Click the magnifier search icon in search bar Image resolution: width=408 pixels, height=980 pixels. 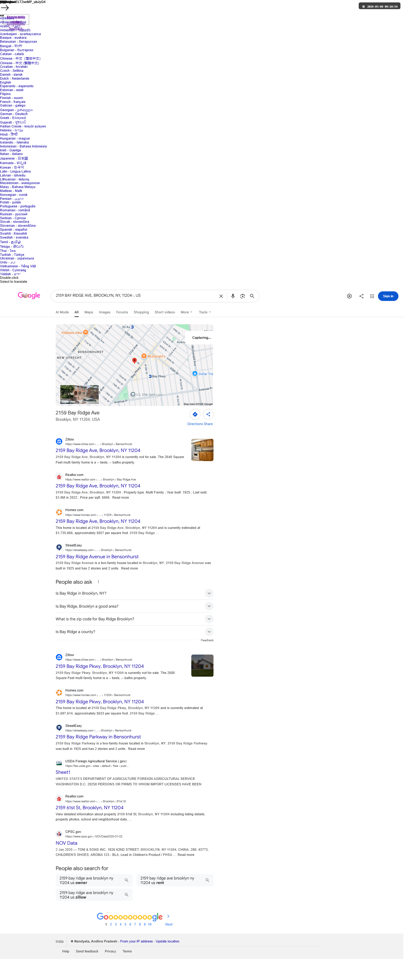(x=252, y=296)
